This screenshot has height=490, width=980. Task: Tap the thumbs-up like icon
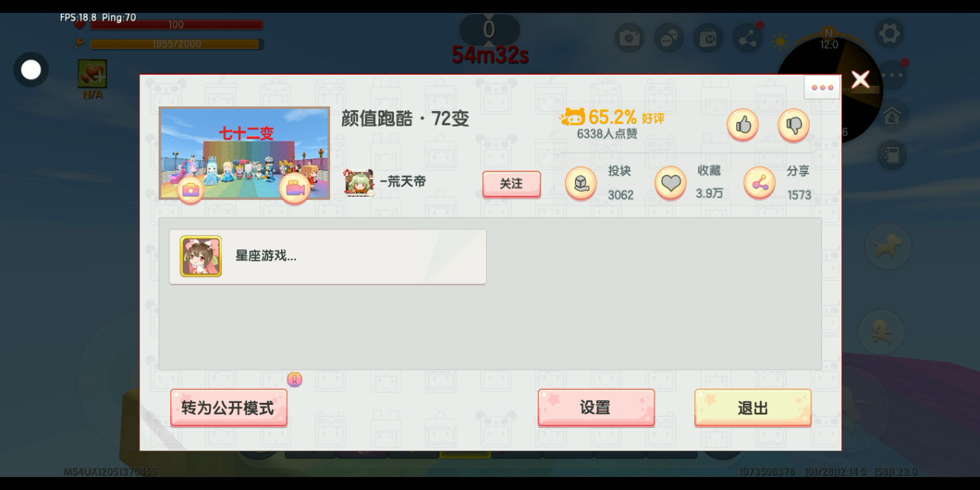pos(742,125)
